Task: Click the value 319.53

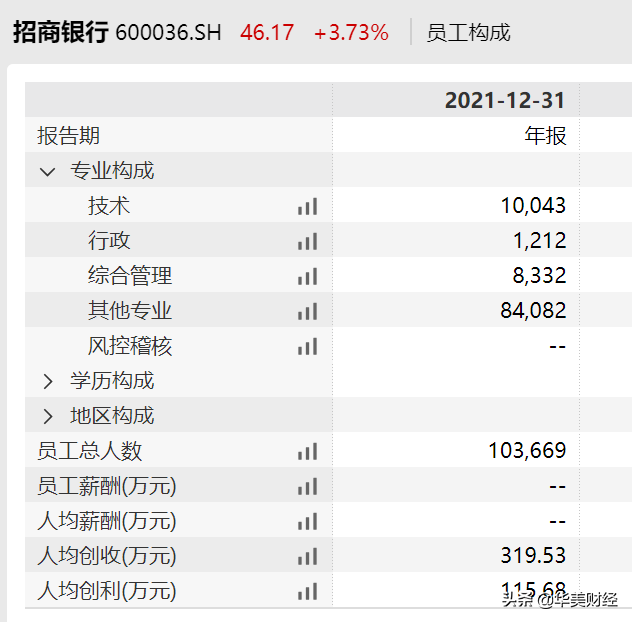Action: click(533, 556)
